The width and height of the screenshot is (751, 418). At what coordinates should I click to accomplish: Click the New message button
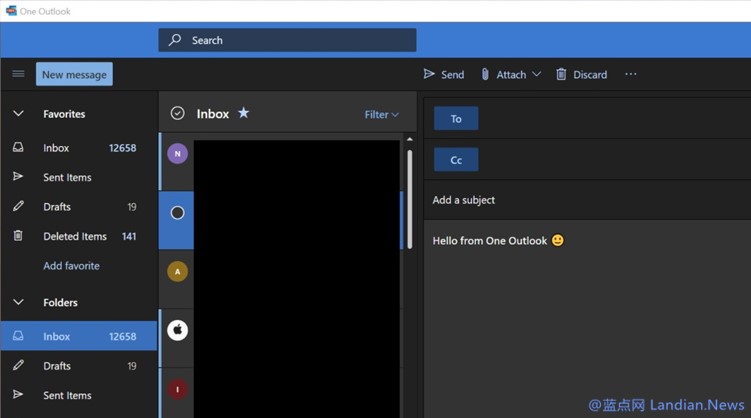click(x=74, y=74)
